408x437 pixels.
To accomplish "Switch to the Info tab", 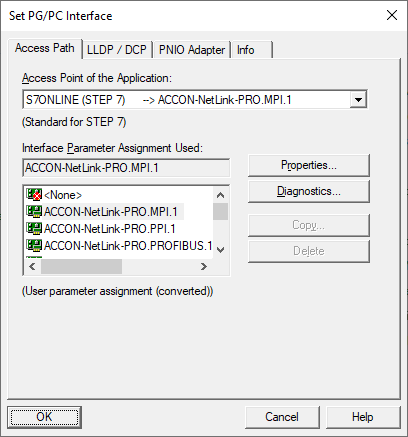I will [x=252, y=50].
